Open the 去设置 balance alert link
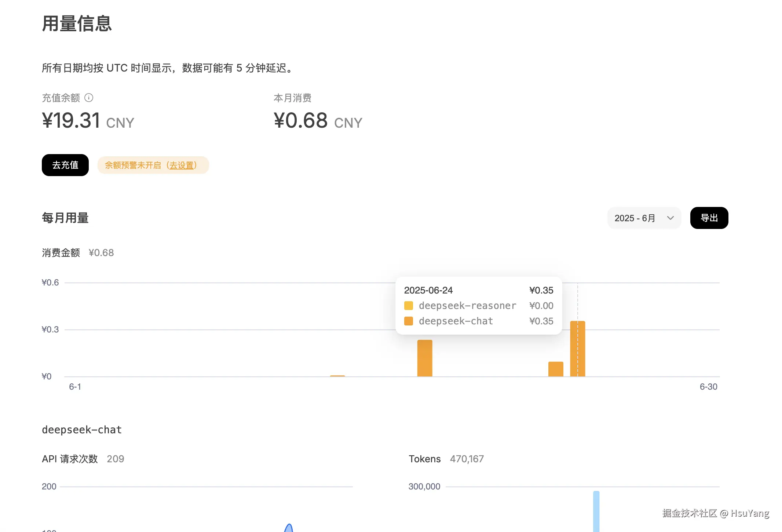Image resolution: width=782 pixels, height=532 pixels. click(181, 165)
